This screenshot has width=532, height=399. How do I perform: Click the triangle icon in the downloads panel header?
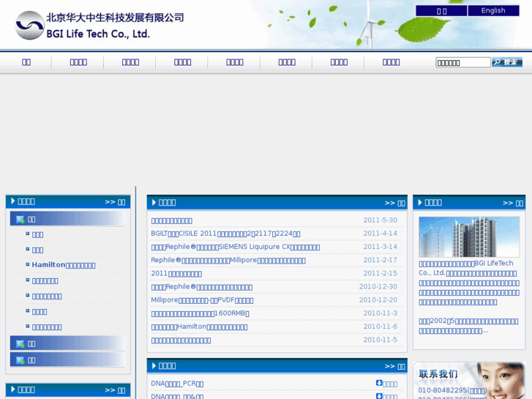pyautogui.click(x=154, y=366)
